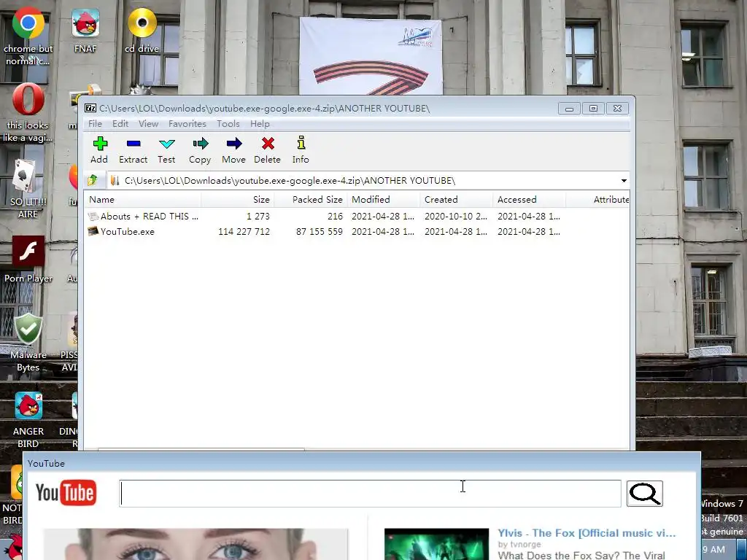Go up one folder level in 7-Zip

coord(93,180)
